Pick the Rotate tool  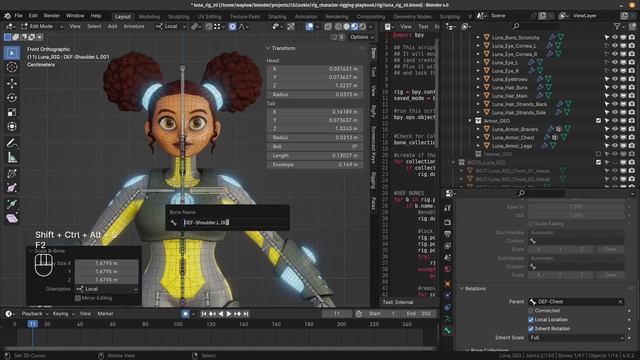(x=12, y=98)
